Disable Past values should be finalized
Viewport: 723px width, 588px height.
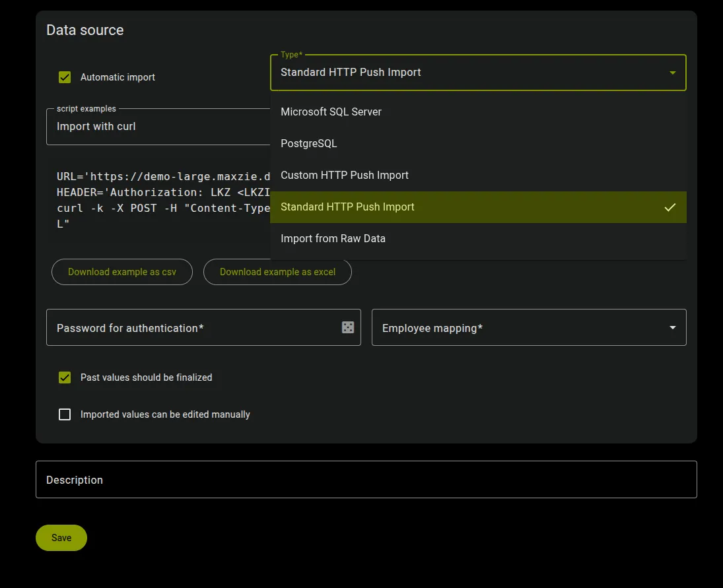[64, 377]
